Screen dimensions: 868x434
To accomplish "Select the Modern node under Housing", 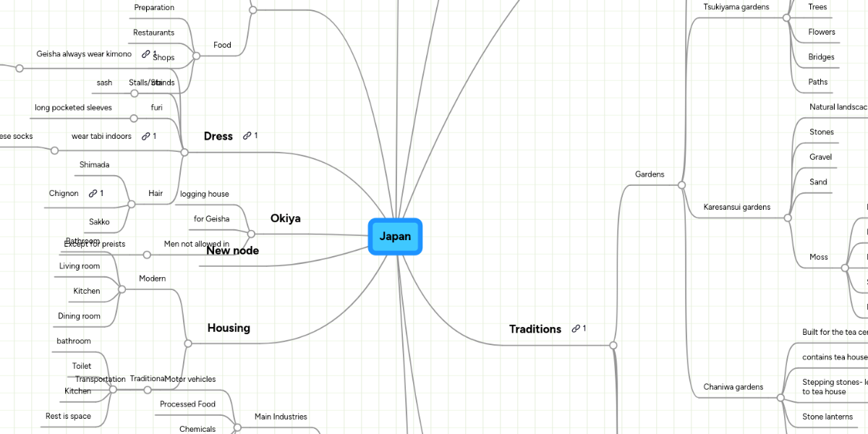I will coord(153,278).
